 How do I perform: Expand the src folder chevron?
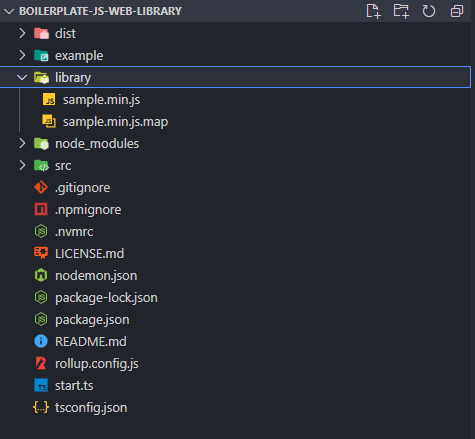[22, 165]
